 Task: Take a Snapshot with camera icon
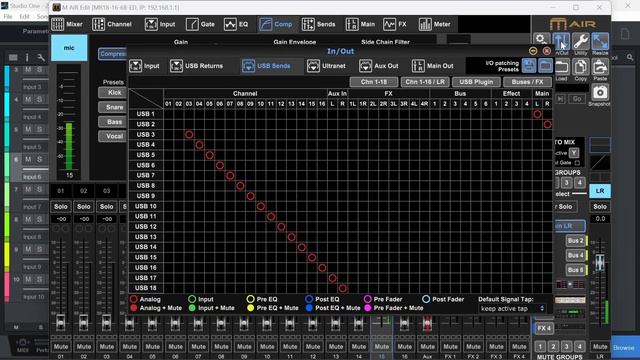(600, 93)
